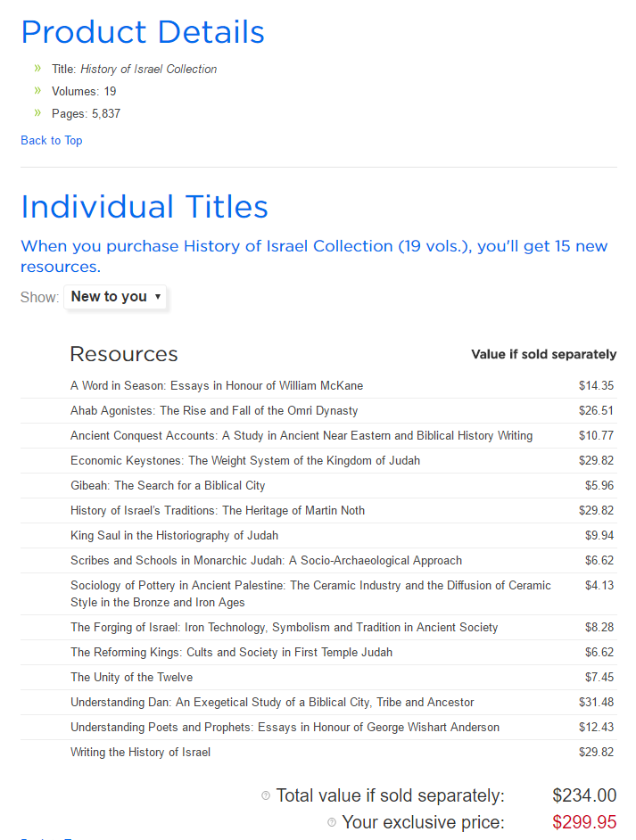
Task: Open 'History of Israel's Traditions' title
Action: [218, 511]
